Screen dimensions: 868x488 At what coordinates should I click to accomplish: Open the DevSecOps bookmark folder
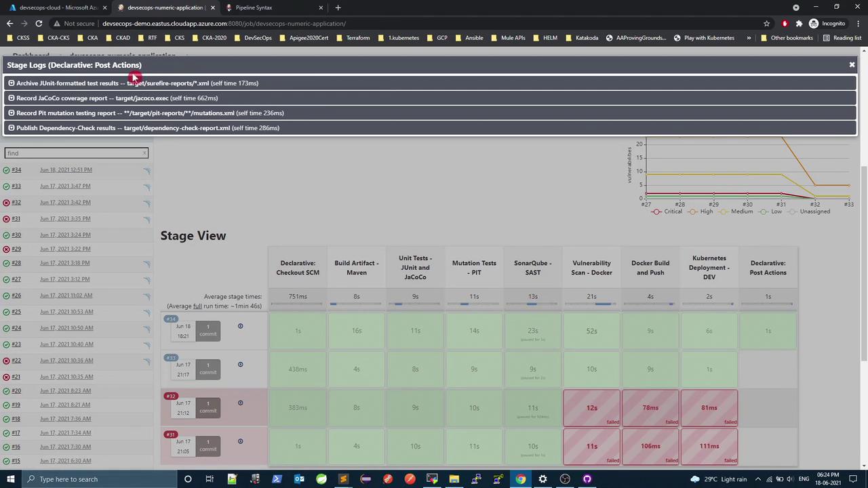[252, 38]
